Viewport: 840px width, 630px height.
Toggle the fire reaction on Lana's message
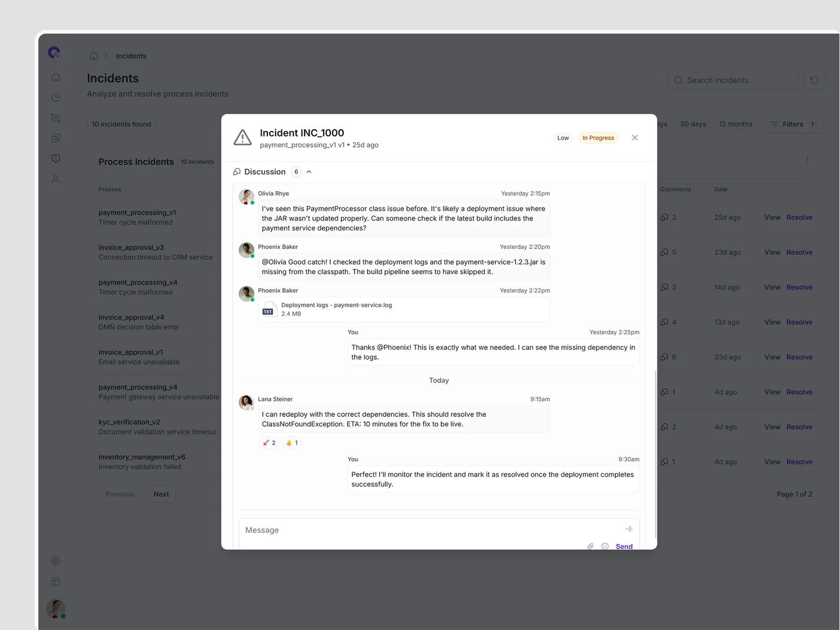click(x=292, y=443)
